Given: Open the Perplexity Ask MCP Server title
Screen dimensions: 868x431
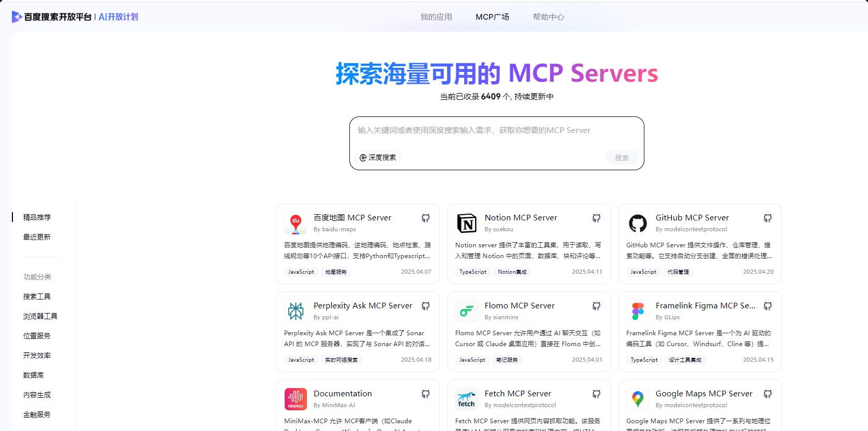Looking at the screenshot, I should click(363, 306).
